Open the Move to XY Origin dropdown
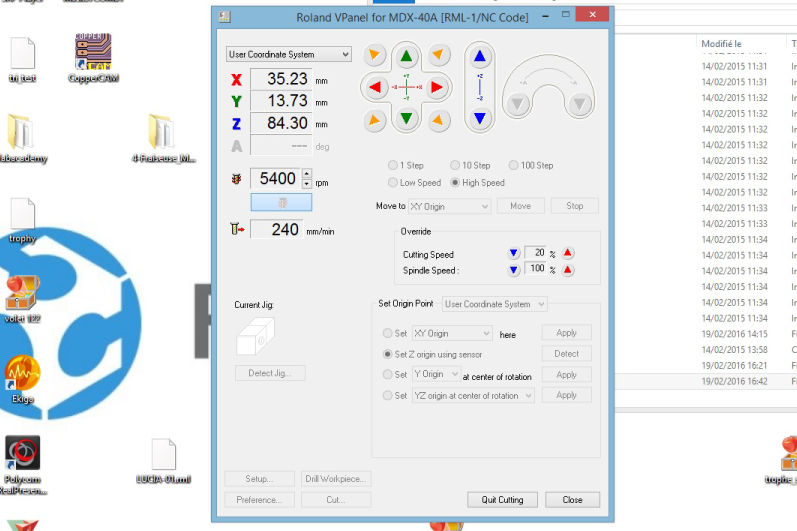The height and width of the screenshot is (531, 797). [449, 206]
